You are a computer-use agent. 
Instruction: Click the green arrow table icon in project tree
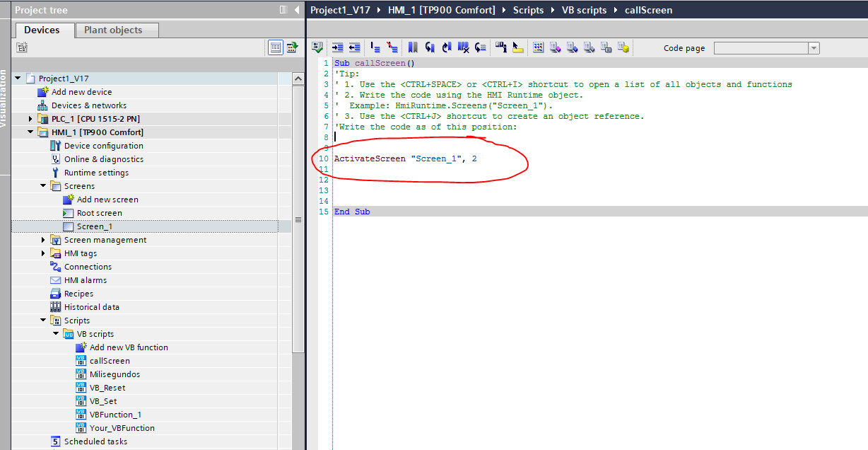[292, 47]
